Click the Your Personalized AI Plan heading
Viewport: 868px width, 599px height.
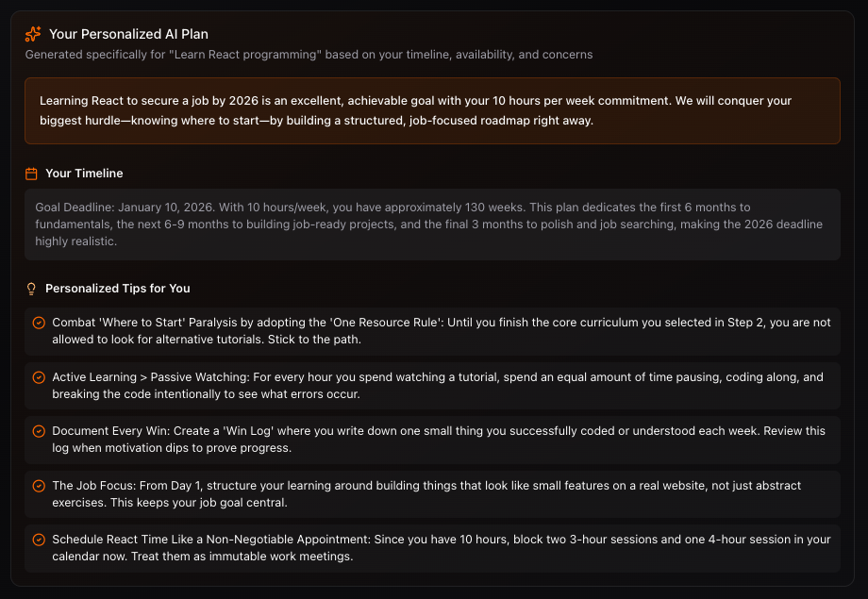tap(128, 34)
